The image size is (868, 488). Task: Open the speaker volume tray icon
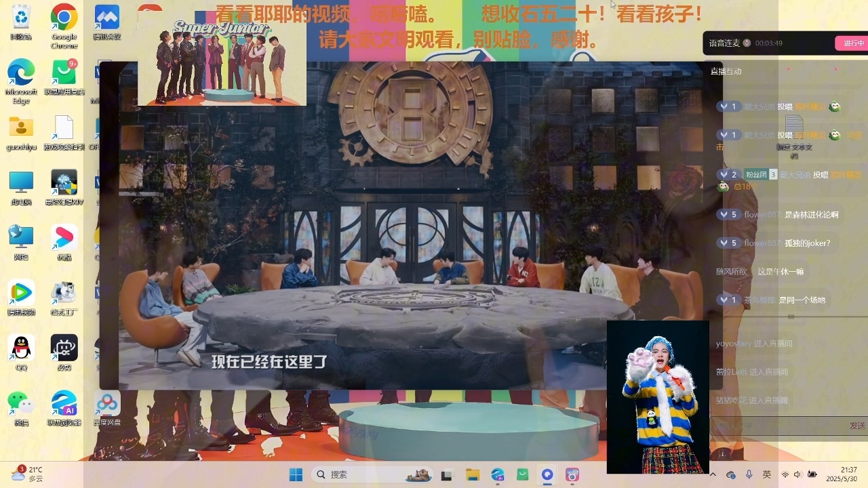[797, 474]
